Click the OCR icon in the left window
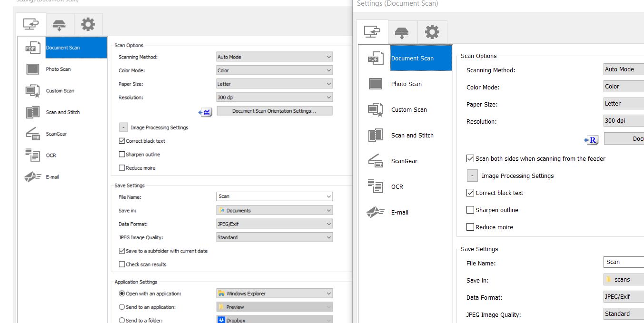The image size is (644, 323). (x=32, y=156)
